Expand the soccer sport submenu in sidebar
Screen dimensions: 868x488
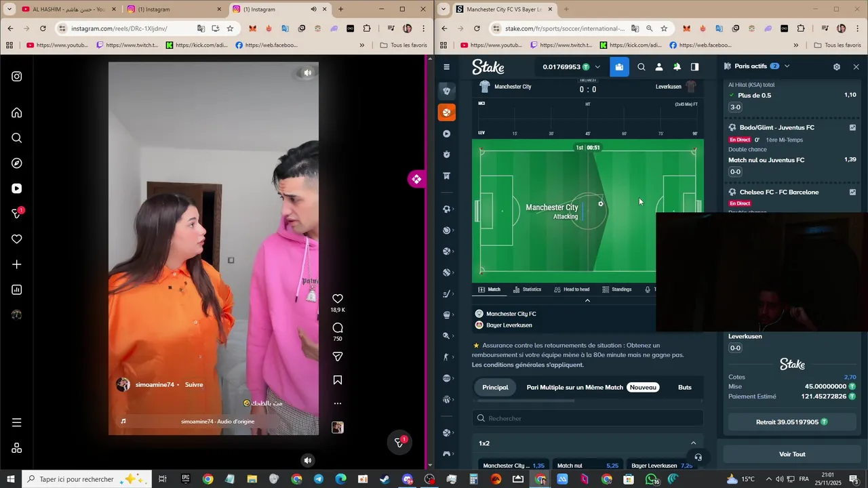(448, 209)
